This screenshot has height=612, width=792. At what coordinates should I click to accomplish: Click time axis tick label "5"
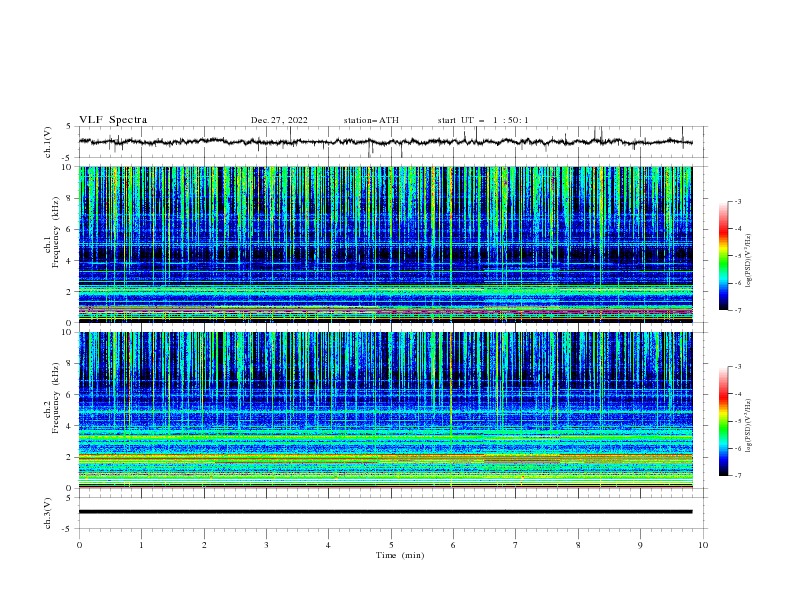point(391,545)
